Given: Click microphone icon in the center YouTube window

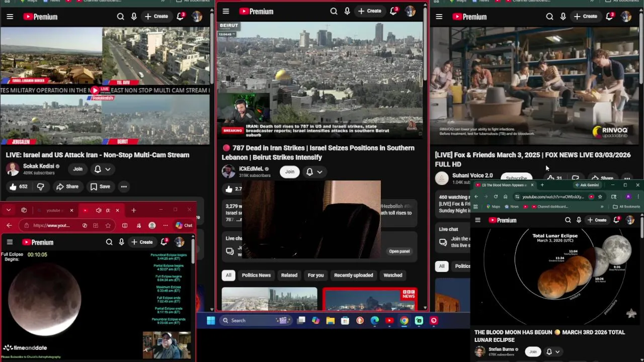Looking at the screenshot, I should point(347,11).
